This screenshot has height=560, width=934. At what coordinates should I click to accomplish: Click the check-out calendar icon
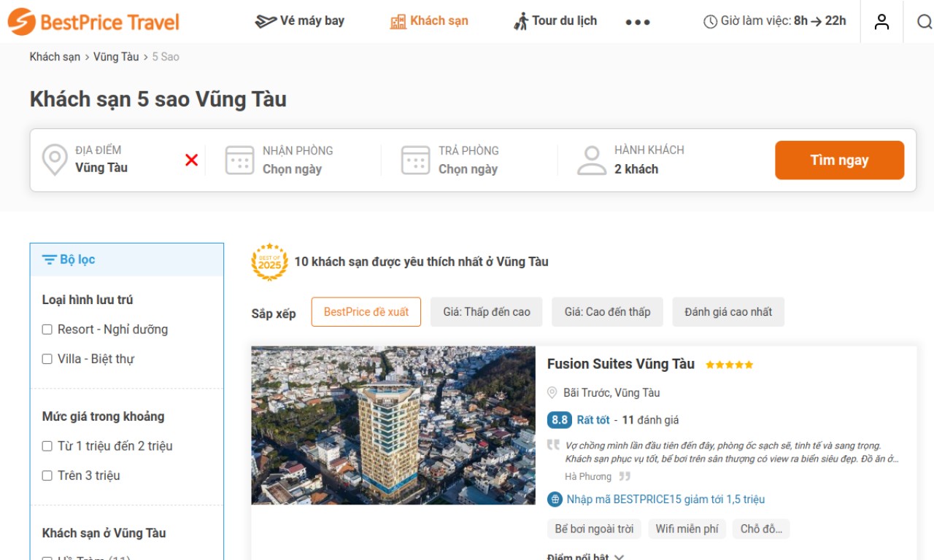(x=415, y=160)
